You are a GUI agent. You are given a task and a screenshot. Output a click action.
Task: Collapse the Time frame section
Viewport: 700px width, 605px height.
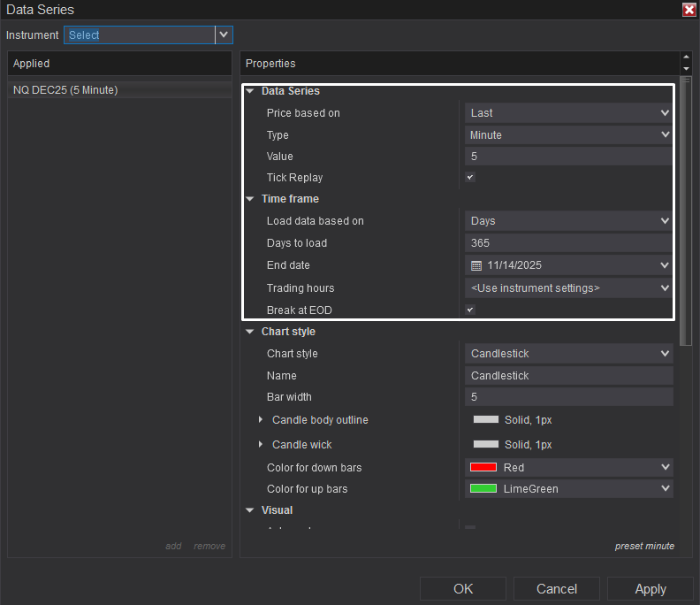click(250, 200)
